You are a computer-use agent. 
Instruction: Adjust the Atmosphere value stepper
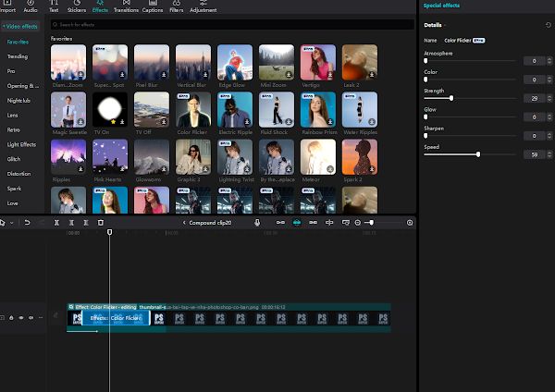(x=549, y=61)
